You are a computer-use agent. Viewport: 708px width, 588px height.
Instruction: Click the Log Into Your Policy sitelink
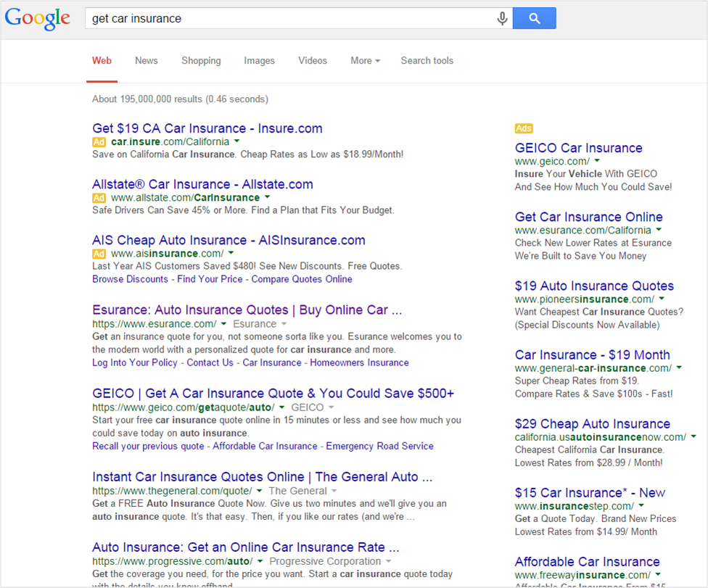(x=134, y=363)
